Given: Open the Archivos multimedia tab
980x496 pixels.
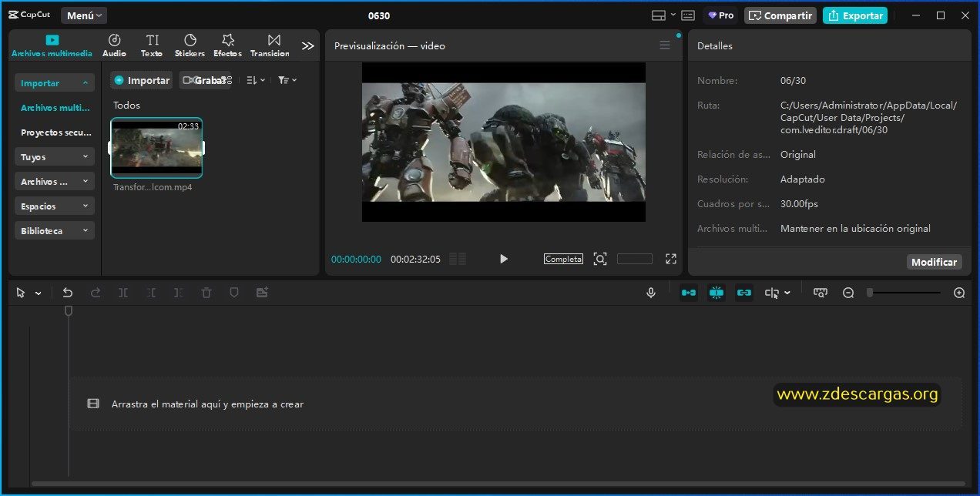Looking at the screenshot, I should tap(52, 45).
